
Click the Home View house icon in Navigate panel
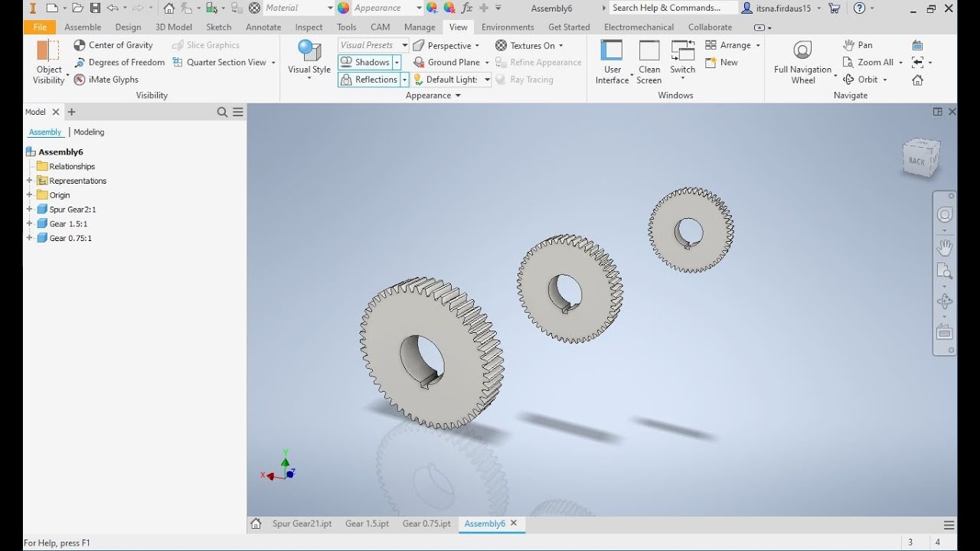click(x=917, y=80)
